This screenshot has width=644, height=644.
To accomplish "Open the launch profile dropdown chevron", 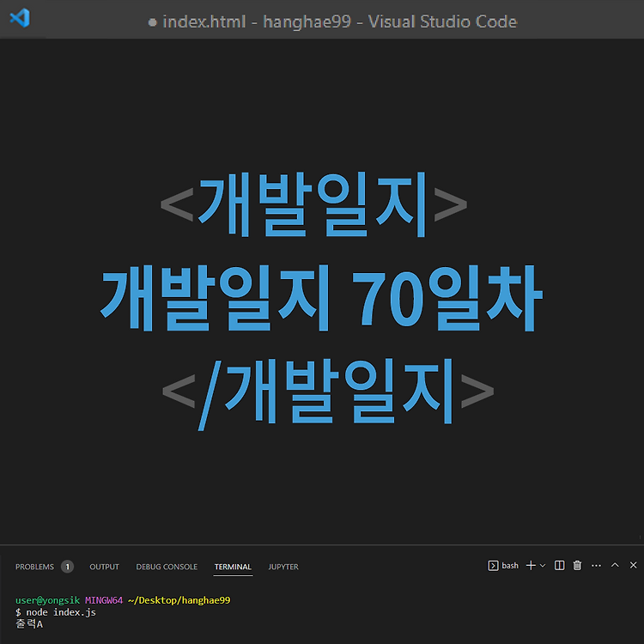I will click(543, 566).
